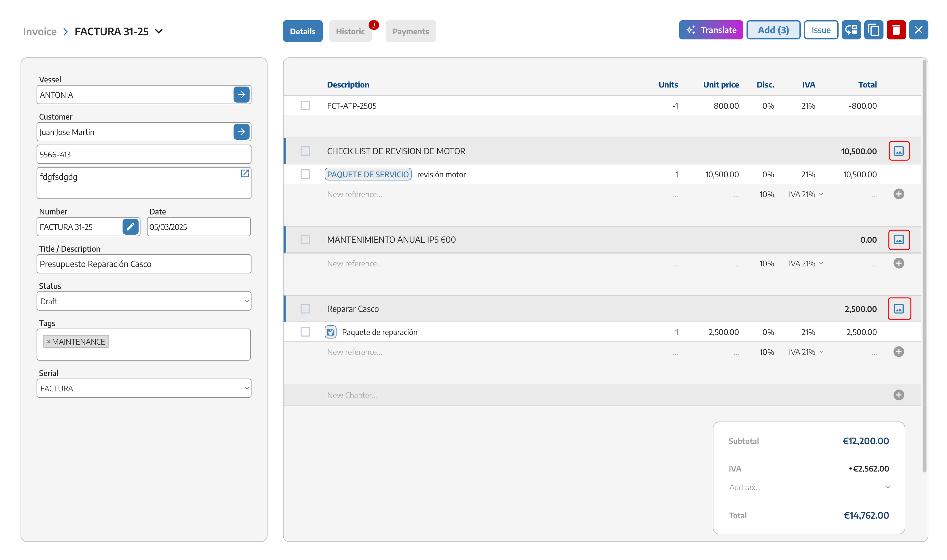The height and width of the screenshot is (560, 947).
Task: Open Status dropdown showing Draft
Action: [x=144, y=301]
